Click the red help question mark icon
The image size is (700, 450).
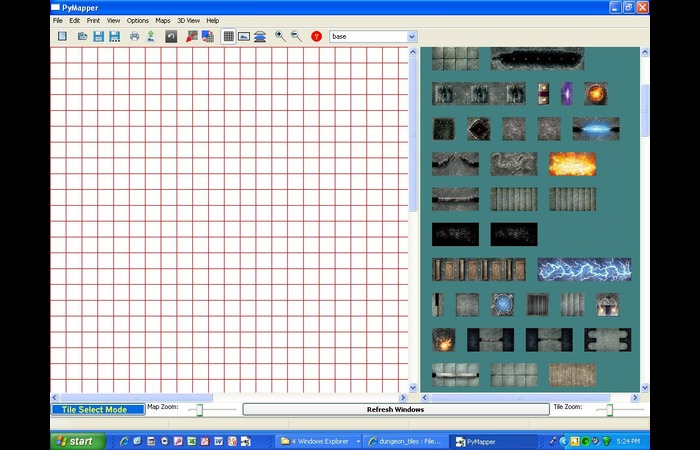click(317, 36)
